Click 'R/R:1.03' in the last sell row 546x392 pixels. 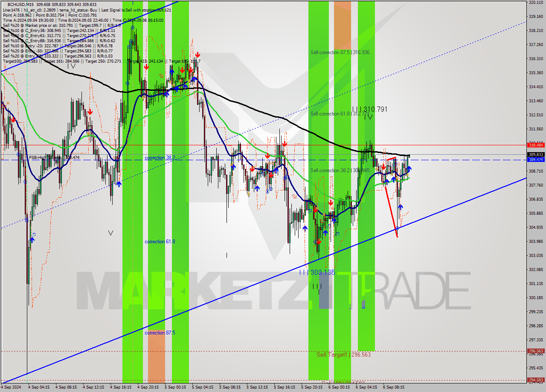coord(105,56)
